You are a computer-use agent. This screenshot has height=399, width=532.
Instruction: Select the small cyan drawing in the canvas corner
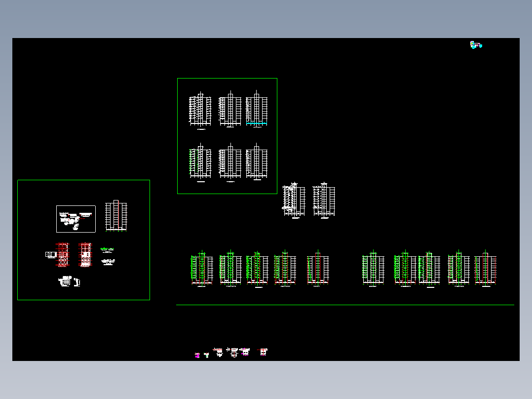(x=476, y=45)
